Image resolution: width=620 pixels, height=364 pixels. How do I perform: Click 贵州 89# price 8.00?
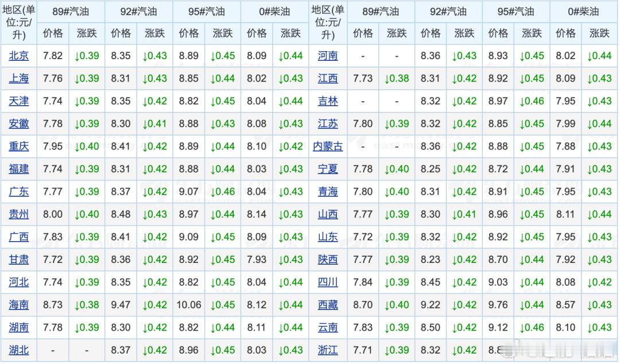53,215
